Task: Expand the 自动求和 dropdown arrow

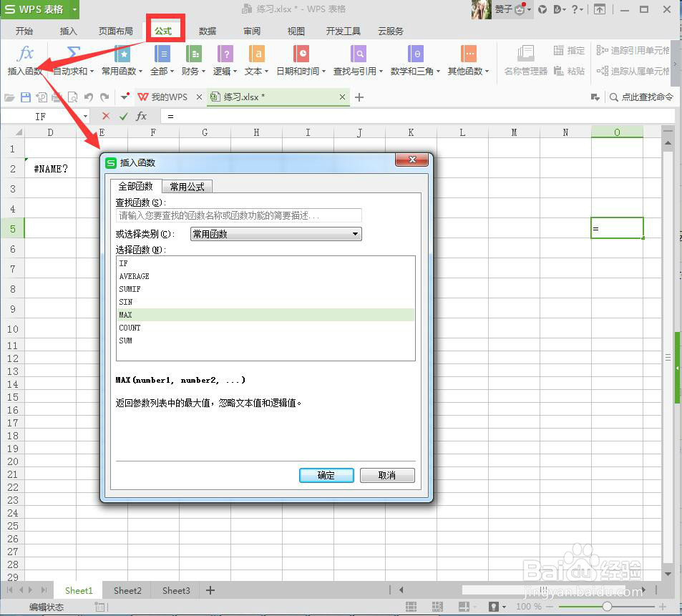Action: tap(92, 72)
